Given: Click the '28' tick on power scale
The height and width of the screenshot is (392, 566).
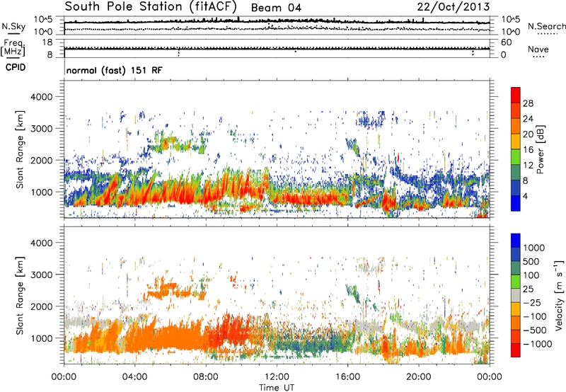Looking at the screenshot, I should (528, 103).
